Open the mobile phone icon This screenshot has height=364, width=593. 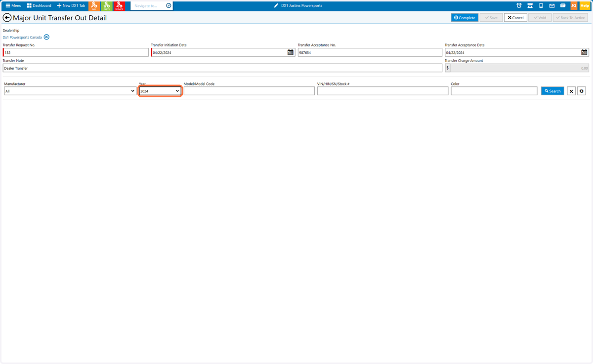coord(541,5)
